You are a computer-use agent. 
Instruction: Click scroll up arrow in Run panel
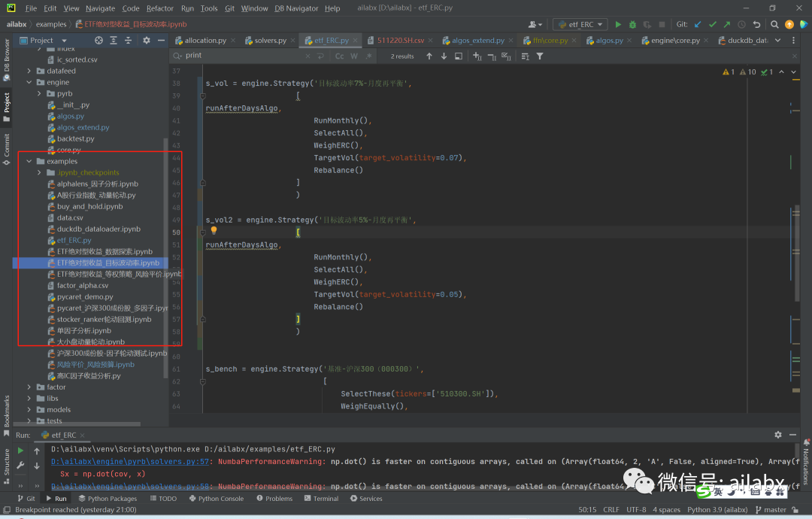[37, 451]
